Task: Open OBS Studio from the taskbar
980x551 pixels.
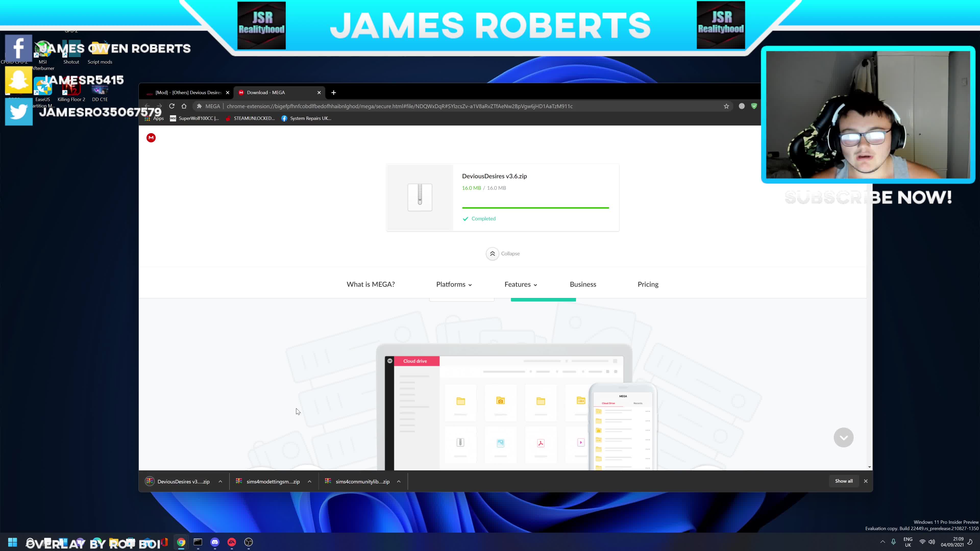Action: point(248,542)
